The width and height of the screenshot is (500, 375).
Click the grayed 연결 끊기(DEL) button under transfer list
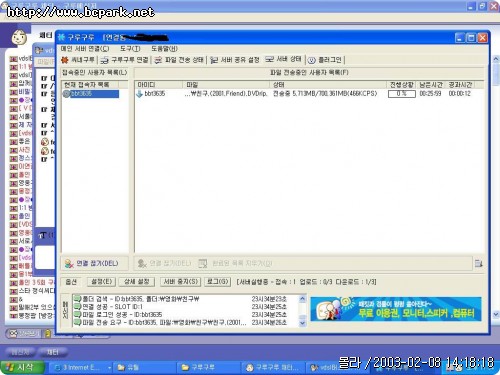point(164,263)
